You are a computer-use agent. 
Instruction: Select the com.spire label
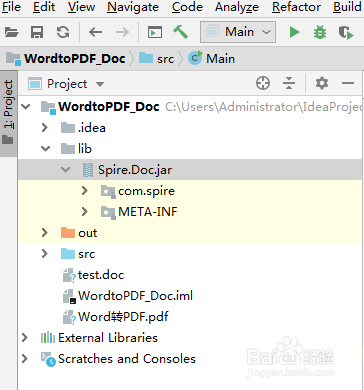coord(146,191)
